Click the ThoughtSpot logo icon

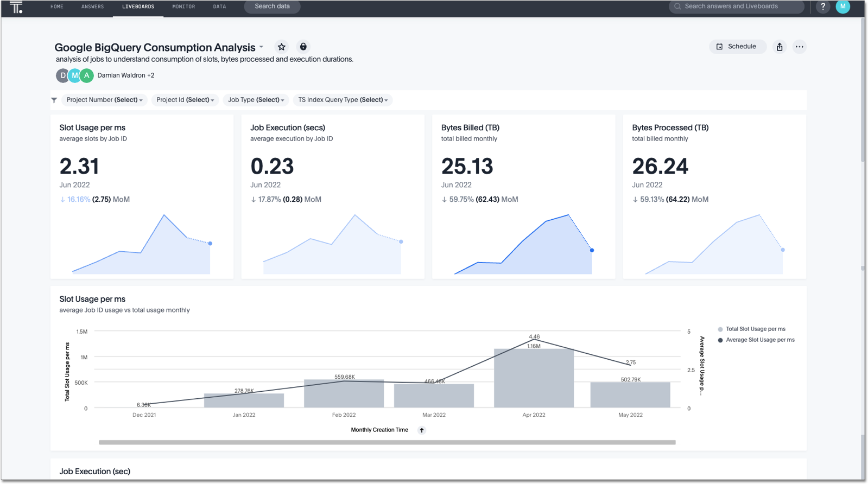[x=16, y=7]
